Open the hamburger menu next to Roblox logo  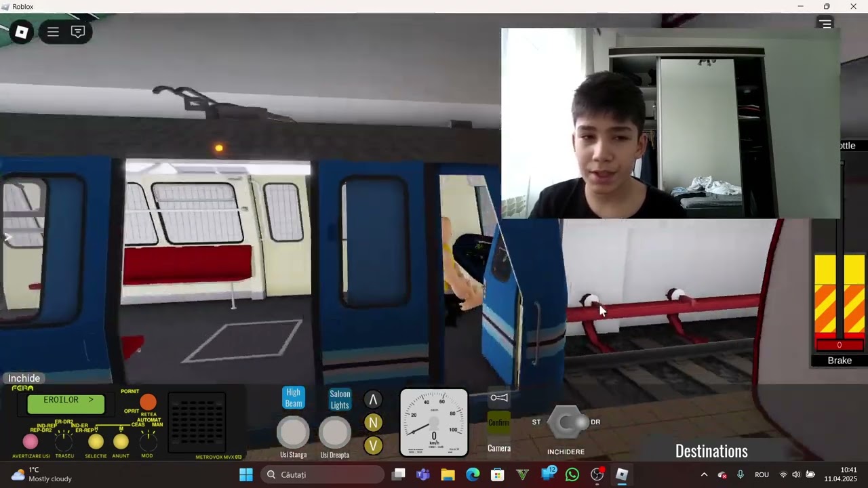[53, 32]
